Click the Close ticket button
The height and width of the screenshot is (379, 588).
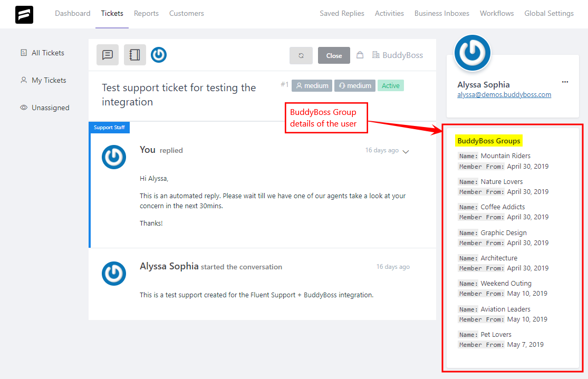click(334, 55)
